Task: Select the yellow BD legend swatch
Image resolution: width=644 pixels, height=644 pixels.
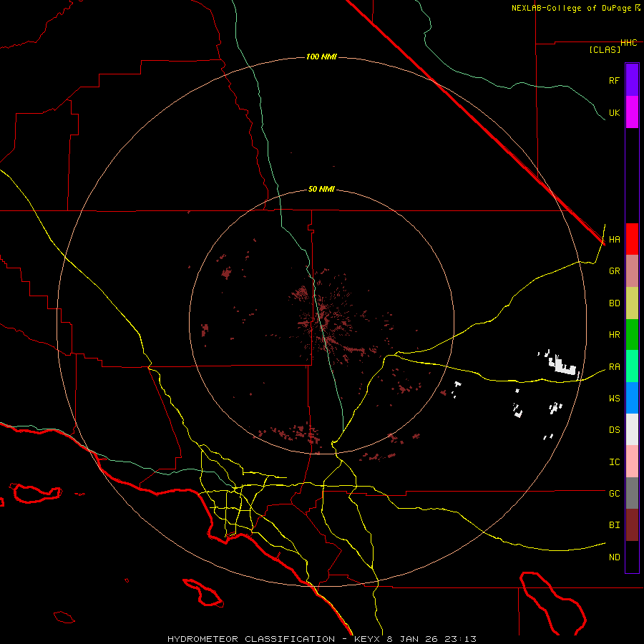Action: point(632,303)
